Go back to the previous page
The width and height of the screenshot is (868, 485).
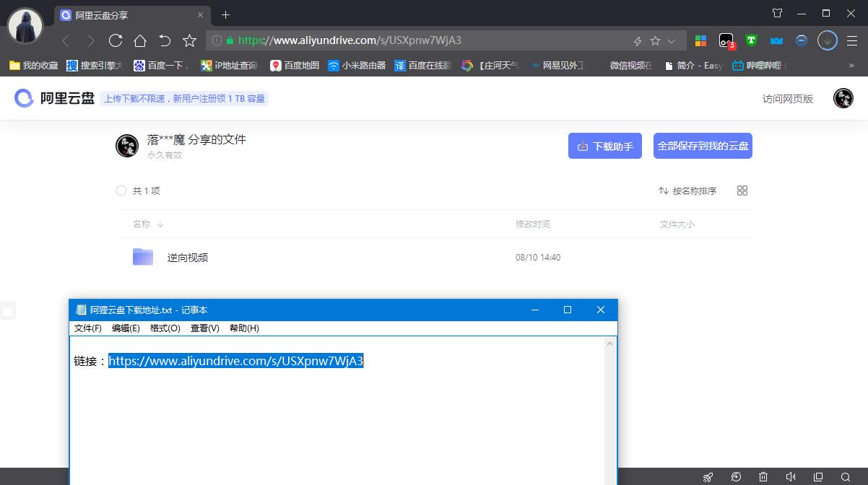[66, 41]
